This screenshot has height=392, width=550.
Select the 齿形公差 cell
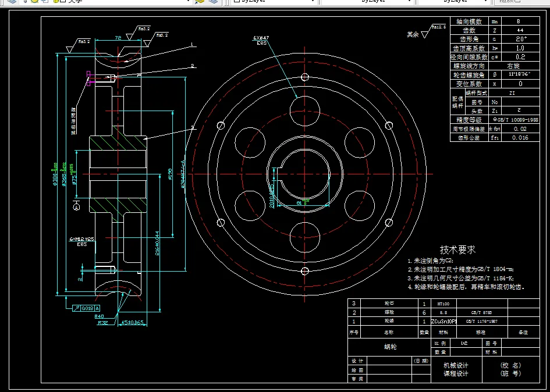coord(469,138)
